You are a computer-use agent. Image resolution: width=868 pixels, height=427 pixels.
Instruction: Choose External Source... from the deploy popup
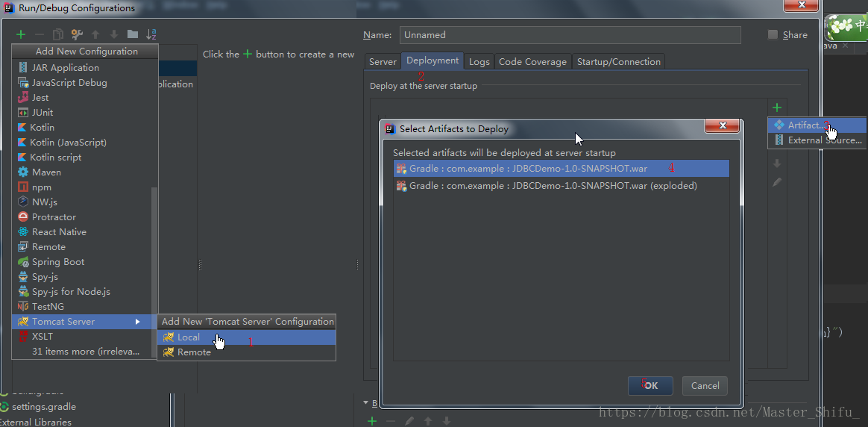(817, 140)
